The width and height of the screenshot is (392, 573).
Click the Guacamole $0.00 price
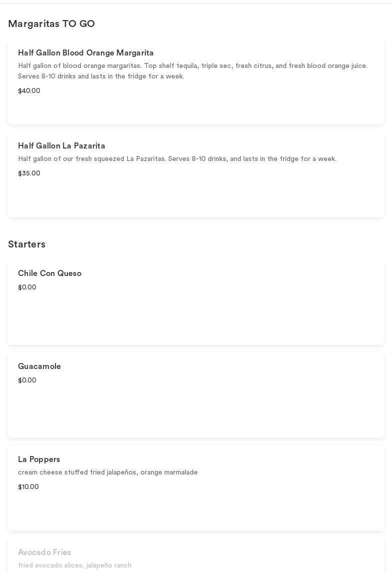[27, 380]
